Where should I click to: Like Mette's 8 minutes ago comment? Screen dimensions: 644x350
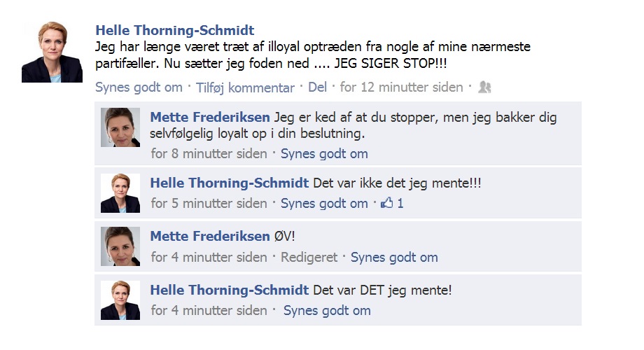coord(324,153)
